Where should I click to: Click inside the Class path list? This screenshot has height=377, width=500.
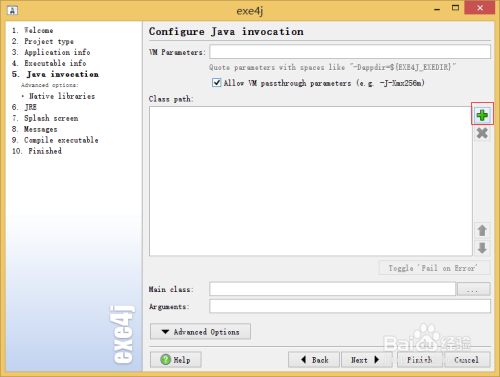311,181
